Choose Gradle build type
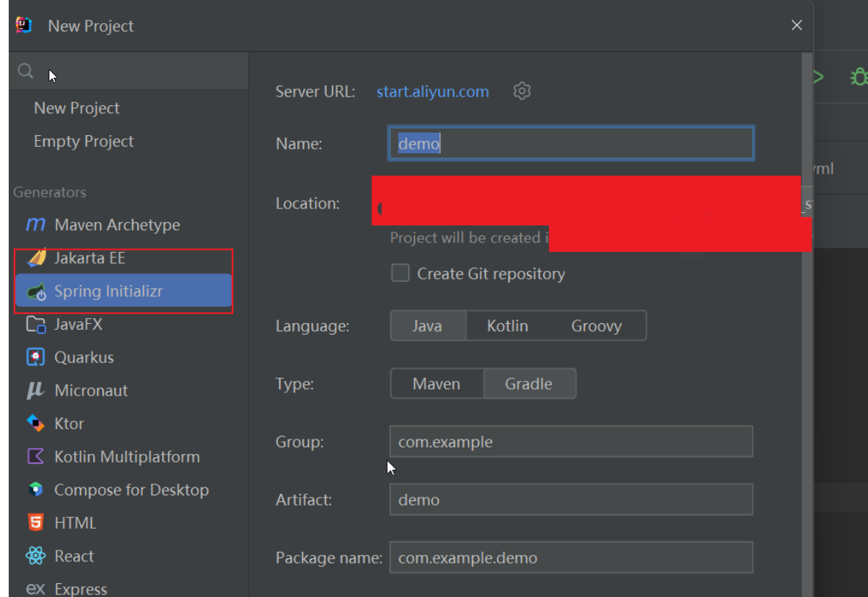Screen dimensions: 868x597 pyautogui.click(x=530, y=383)
